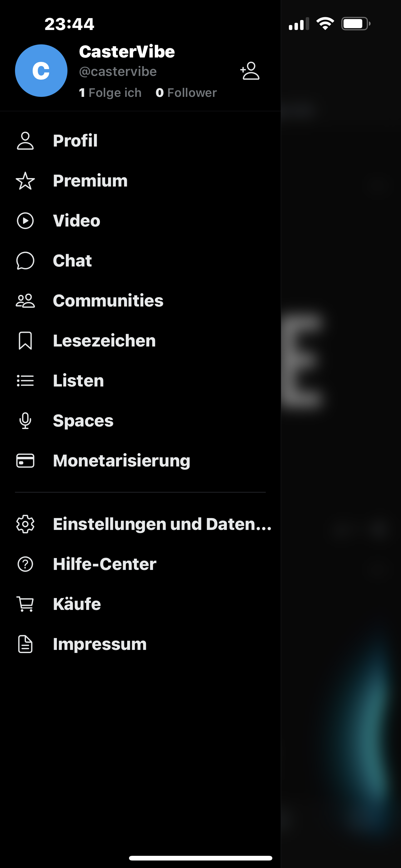The height and width of the screenshot is (868, 401).
Task: View the 1 Folge ich list
Action: 110,93
